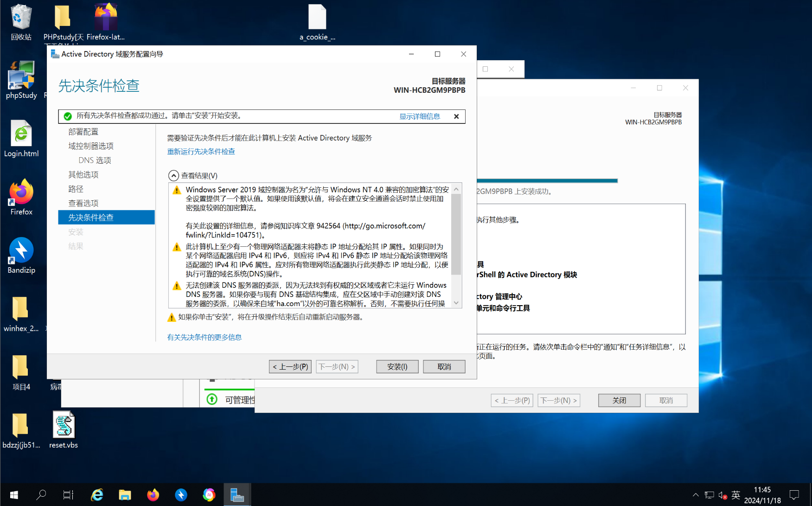The height and width of the screenshot is (506, 812).
Task: Show hidden system tray icons
Action: [696, 495]
